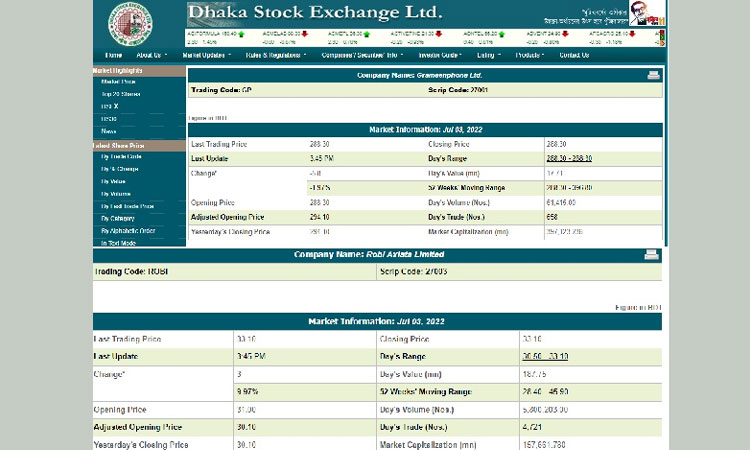The width and height of the screenshot is (750, 450).
Task: Click green up arrow beside ACIFORMULA ticker
Action: [x=240, y=33]
